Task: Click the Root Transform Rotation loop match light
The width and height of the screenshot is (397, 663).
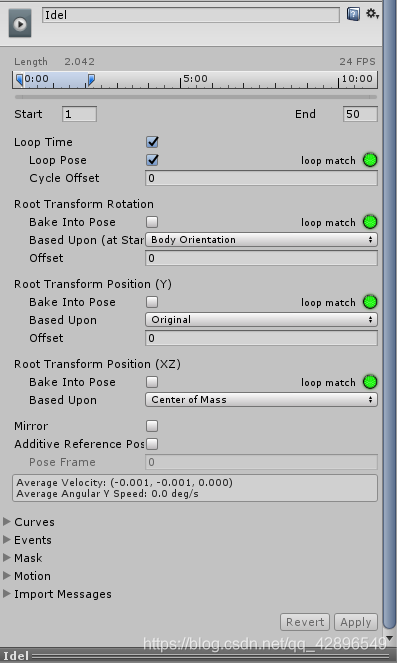Action: coord(370,222)
